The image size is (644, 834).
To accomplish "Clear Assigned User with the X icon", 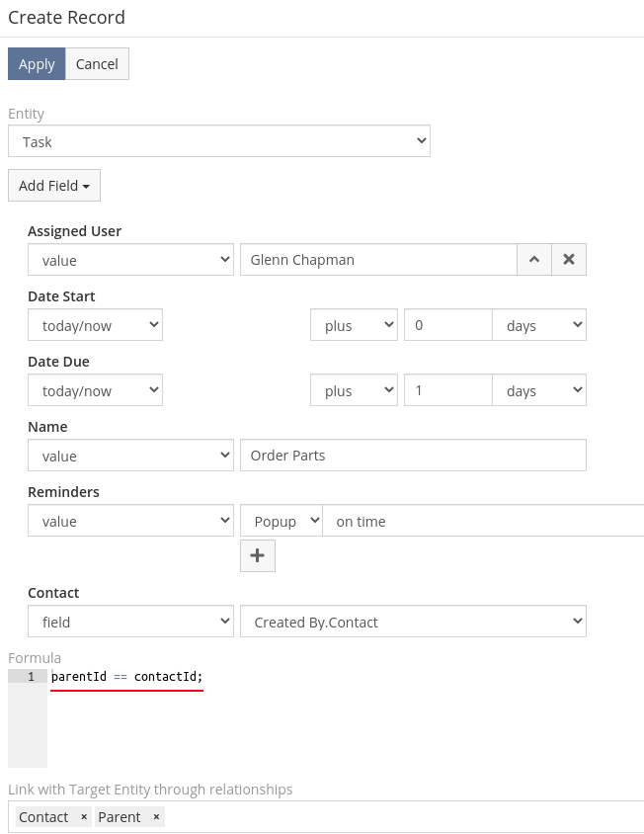I will click(x=569, y=260).
